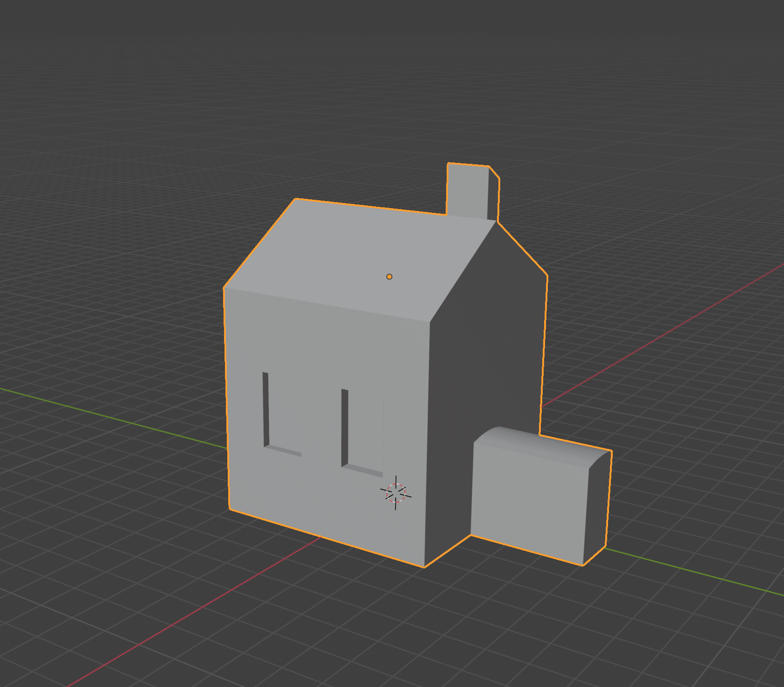Click the 3D cursor crosshair
This screenshot has height=687, width=784.
[x=396, y=493]
